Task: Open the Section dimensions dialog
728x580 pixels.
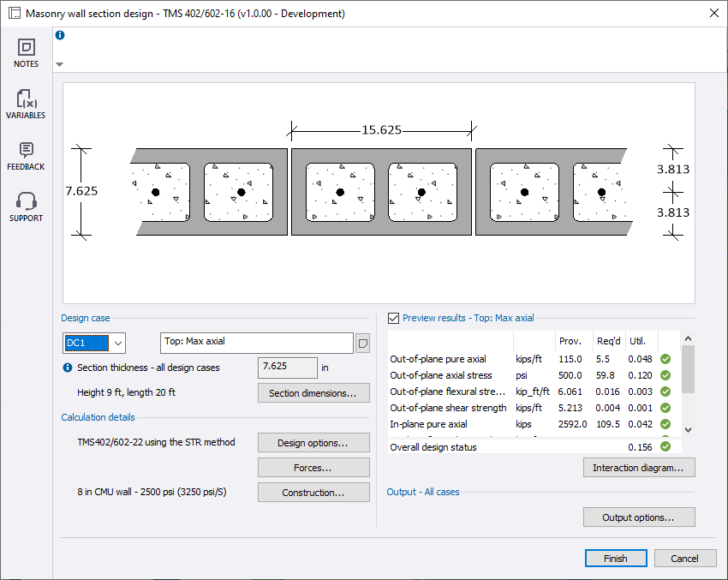Action: coord(313,392)
